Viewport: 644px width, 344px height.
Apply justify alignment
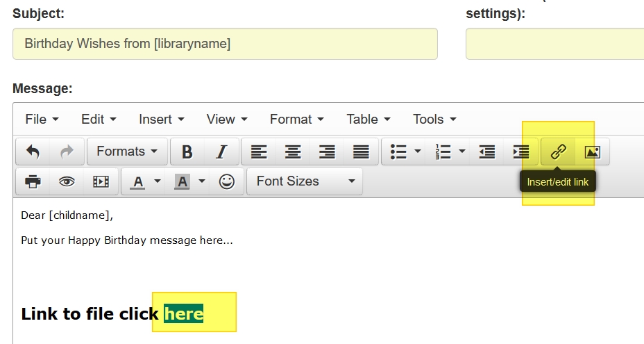click(361, 151)
